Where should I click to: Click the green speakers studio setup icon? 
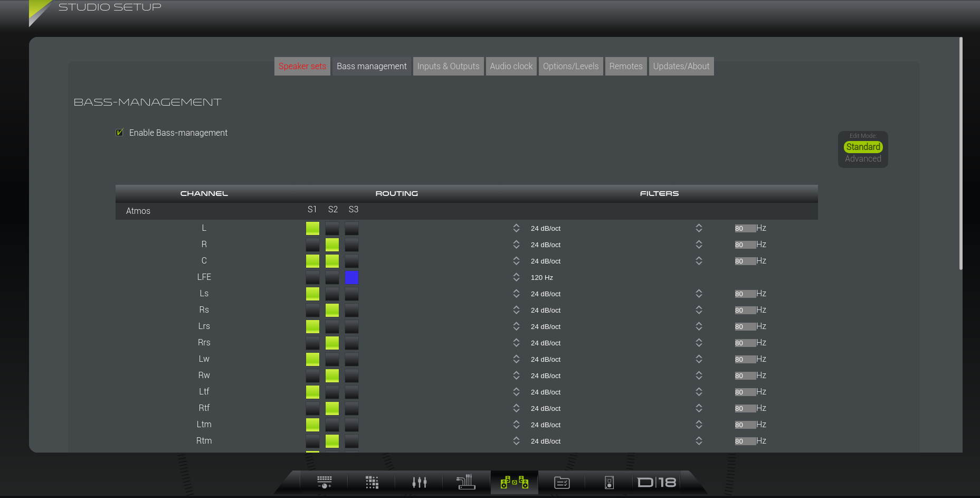515,482
